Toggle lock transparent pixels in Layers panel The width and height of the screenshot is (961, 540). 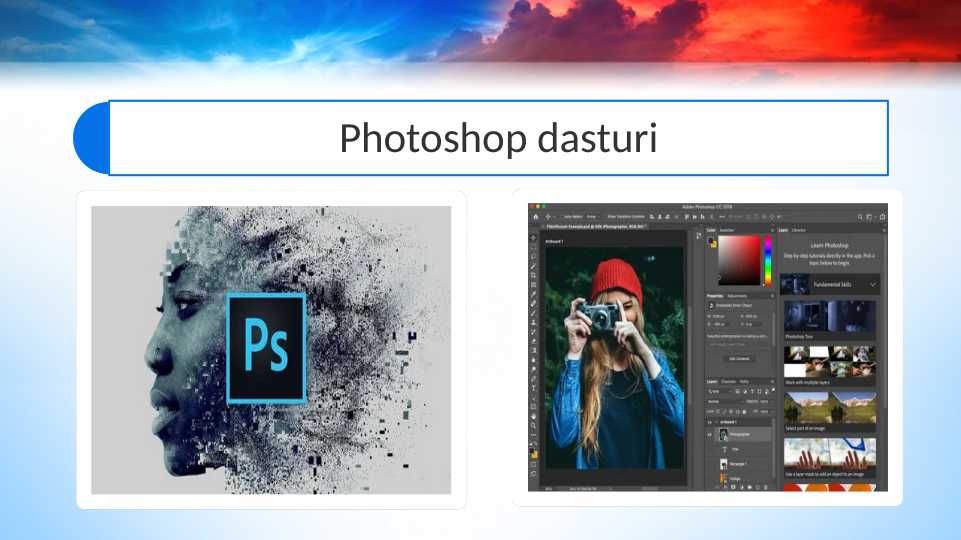(x=718, y=411)
